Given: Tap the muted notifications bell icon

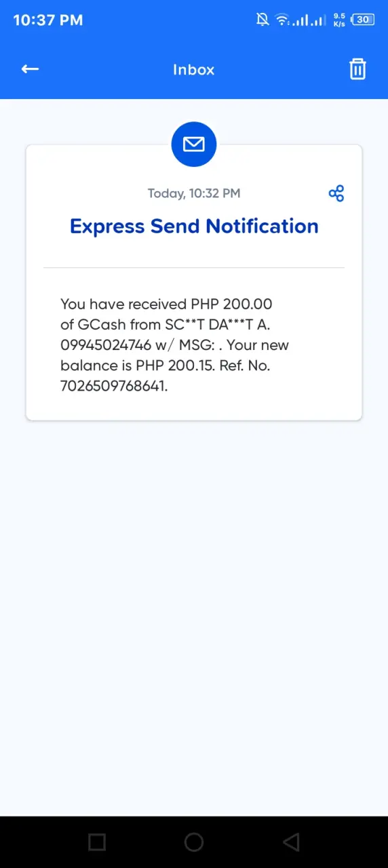Looking at the screenshot, I should tap(263, 20).
